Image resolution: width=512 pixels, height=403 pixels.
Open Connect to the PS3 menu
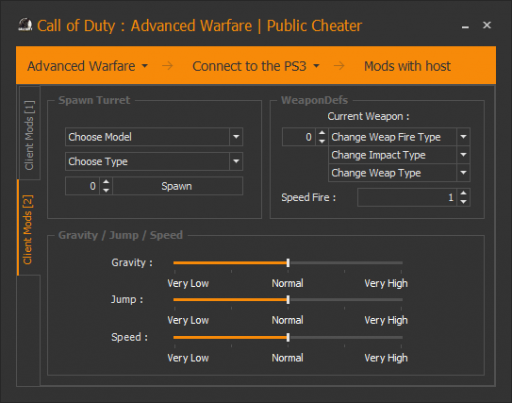(256, 66)
